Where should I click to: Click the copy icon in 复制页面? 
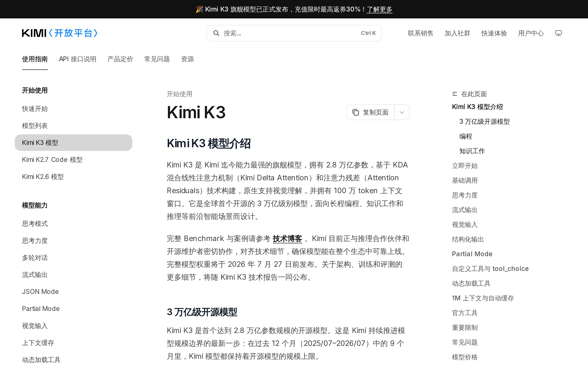pyautogui.click(x=356, y=112)
